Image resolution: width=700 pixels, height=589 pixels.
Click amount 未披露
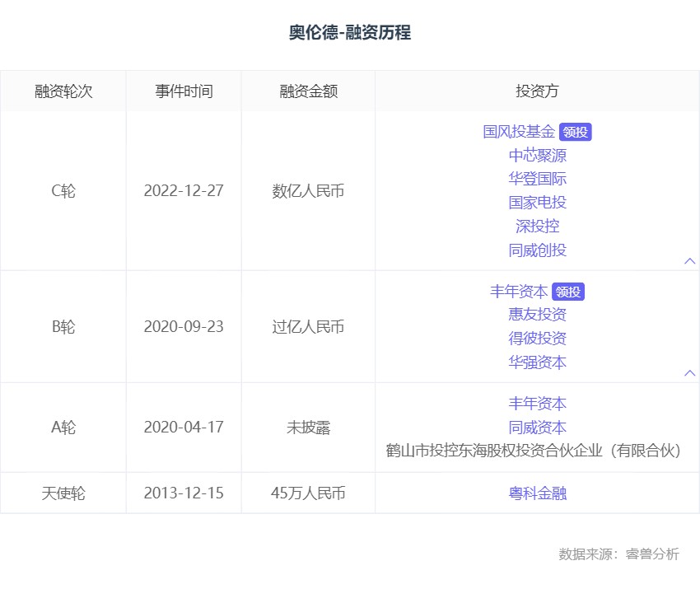pyautogui.click(x=309, y=428)
